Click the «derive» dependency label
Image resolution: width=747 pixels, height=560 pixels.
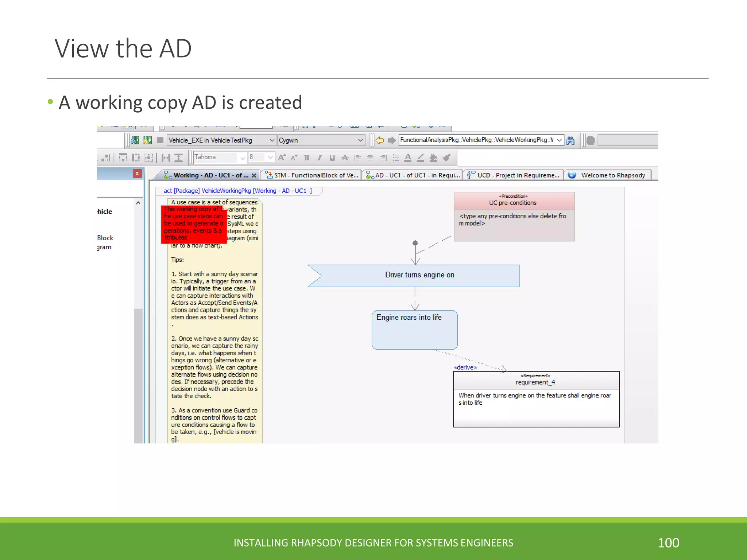465,367
